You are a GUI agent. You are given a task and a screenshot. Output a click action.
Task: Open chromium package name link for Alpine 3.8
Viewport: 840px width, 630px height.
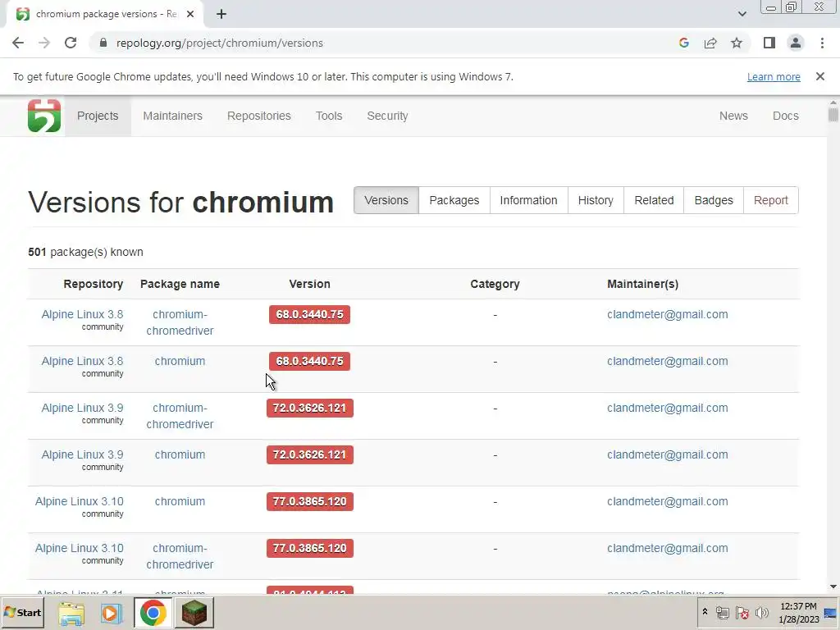tap(180, 361)
